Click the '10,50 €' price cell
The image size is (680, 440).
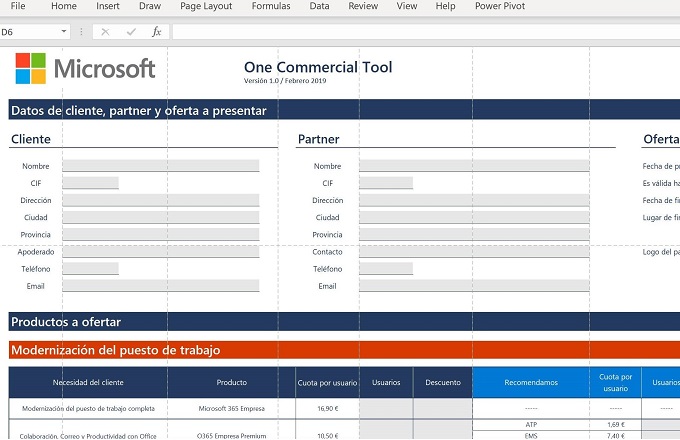[327, 435]
